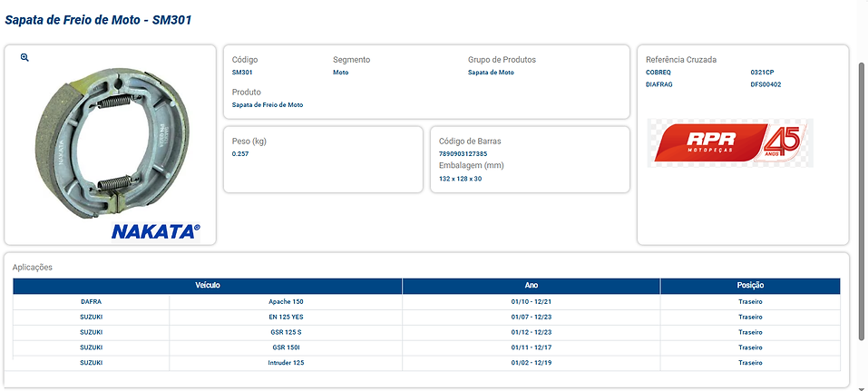Click the Embalagem (mm) label
868x391 pixels.
click(471, 166)
